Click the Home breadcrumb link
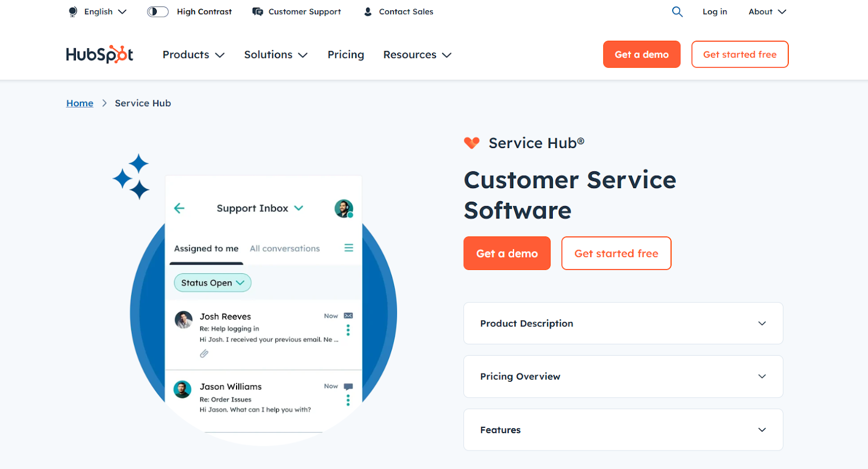Viewport: 868px width, 469px height. (80, 103)
